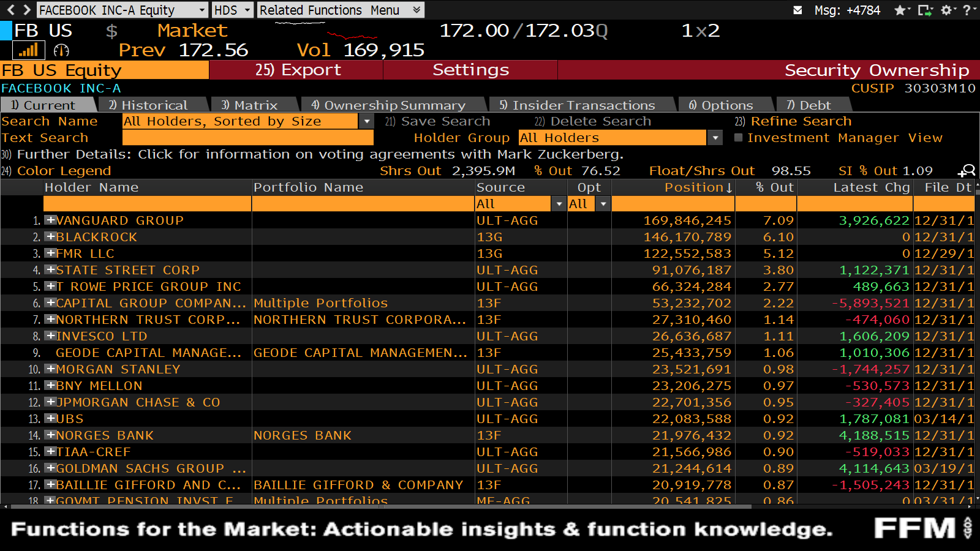Expand the Morgan Stanley row
980x551 pixels.
(x=50, y=369)
